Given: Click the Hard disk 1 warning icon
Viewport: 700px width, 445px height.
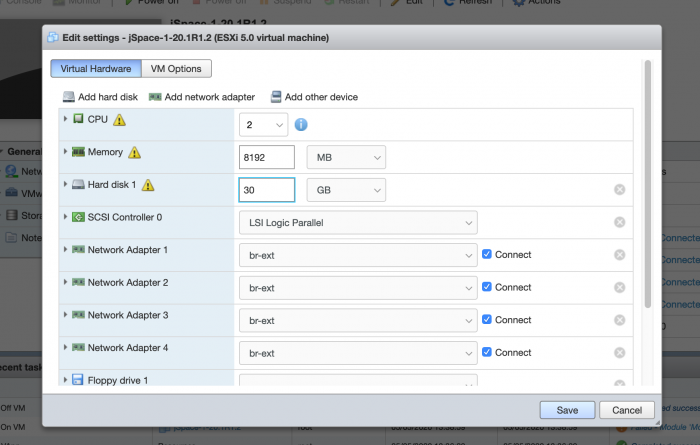Looking at the screenshot, I should coord(148,185).
